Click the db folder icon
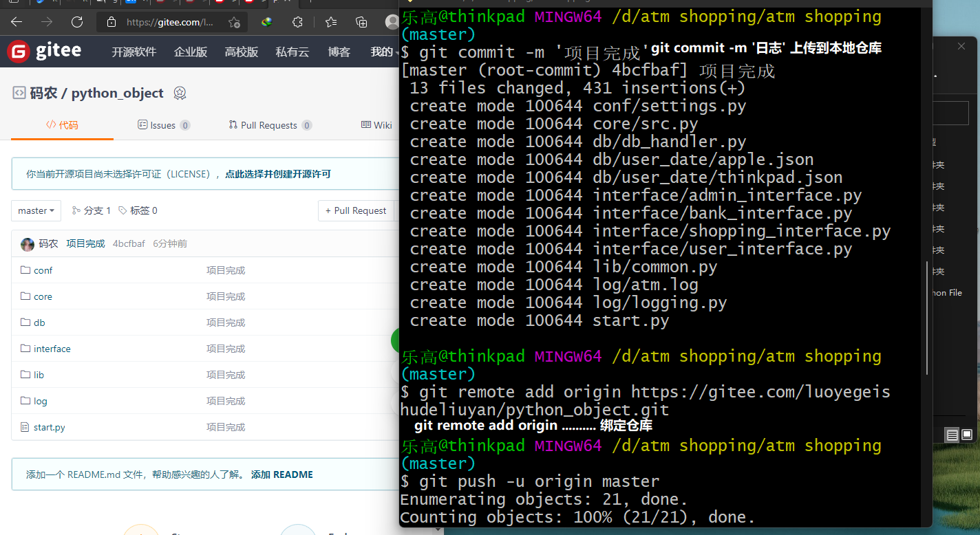The height and width of the screenshot is (535, 980). click(25, 323)
